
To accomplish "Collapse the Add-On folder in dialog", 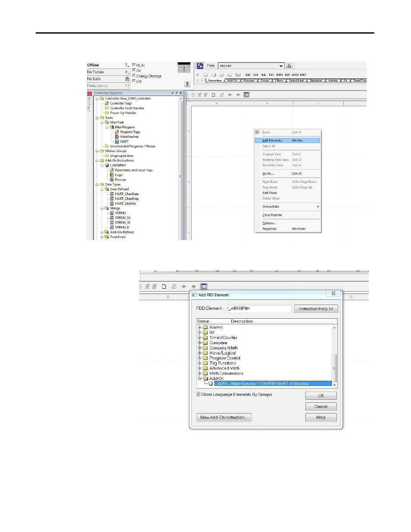I will click(x=200, y=378).
